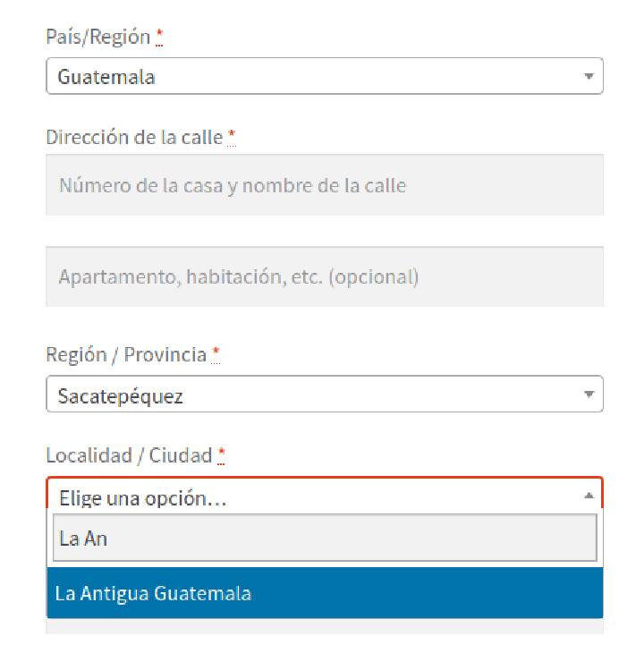Click the search box containing 'La An'
644x662 pixels.
click(325, 539)
